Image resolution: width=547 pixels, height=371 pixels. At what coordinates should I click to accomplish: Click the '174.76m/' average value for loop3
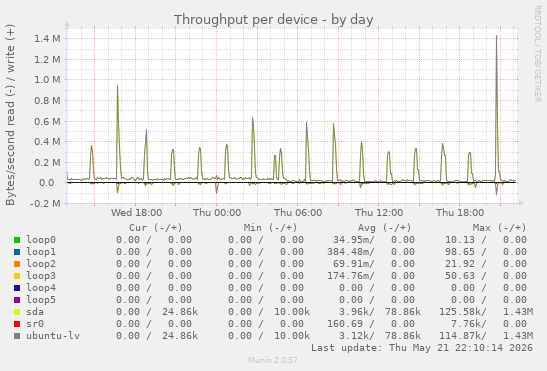coord(351,276)
